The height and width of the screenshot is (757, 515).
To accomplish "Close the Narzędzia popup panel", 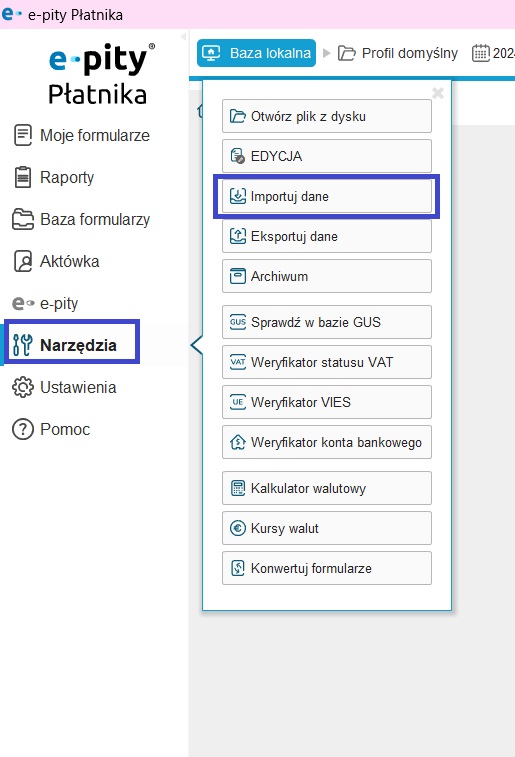I will [x=438, y=93].
